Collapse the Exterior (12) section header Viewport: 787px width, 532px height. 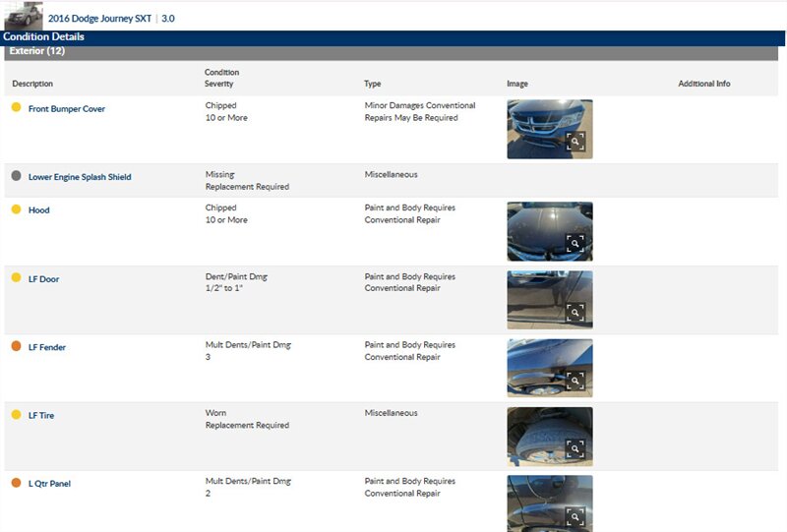point(391,51)
